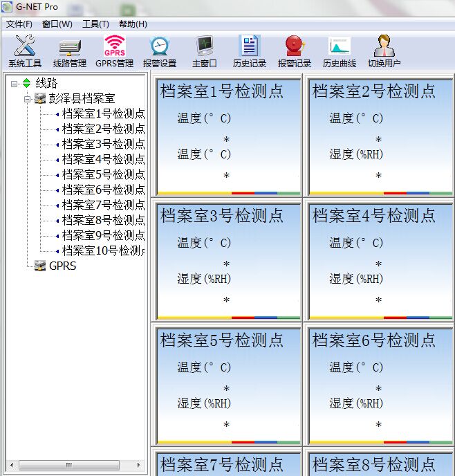
Task: Open 历史记录 history records icon
Action: click(250, 51)
